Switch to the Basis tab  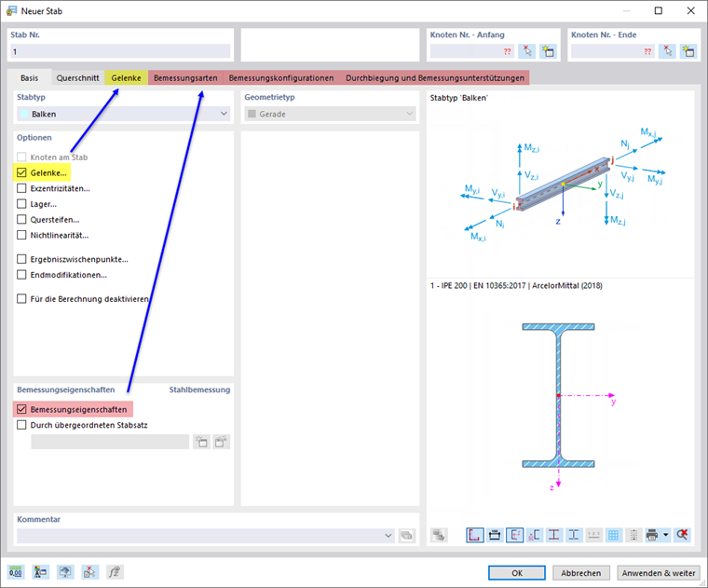click(x=30, y=77)
